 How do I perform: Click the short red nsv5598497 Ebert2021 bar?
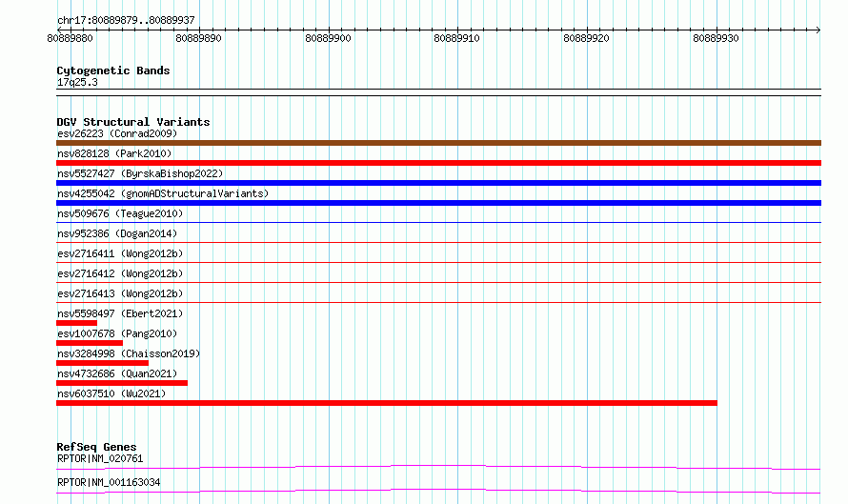pos(77,323)
